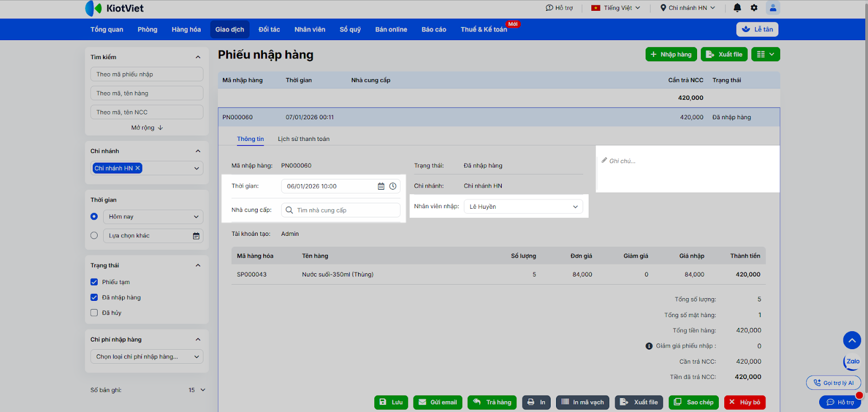Open the Báo cáo menu

click(x=434, y=29)
